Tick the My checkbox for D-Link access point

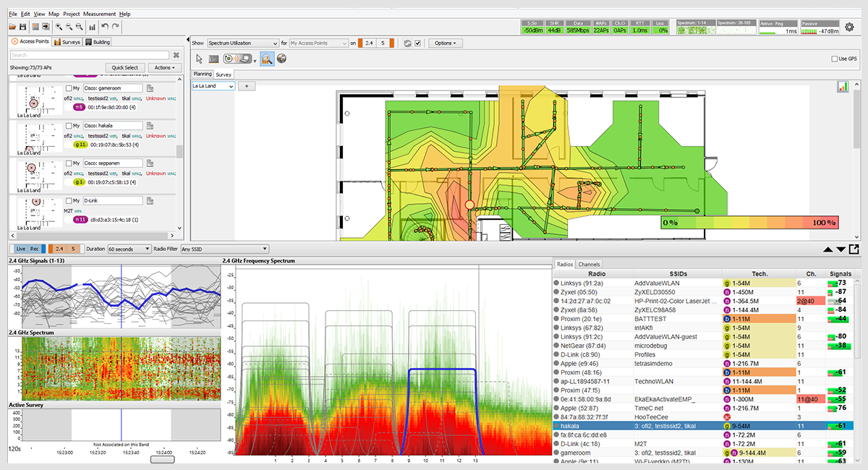69,201
